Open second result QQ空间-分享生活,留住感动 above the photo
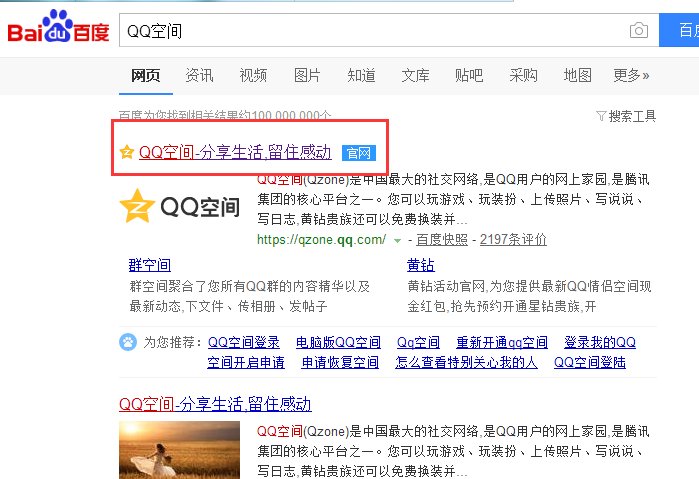 pyautogui.click(x=215, y=404)
